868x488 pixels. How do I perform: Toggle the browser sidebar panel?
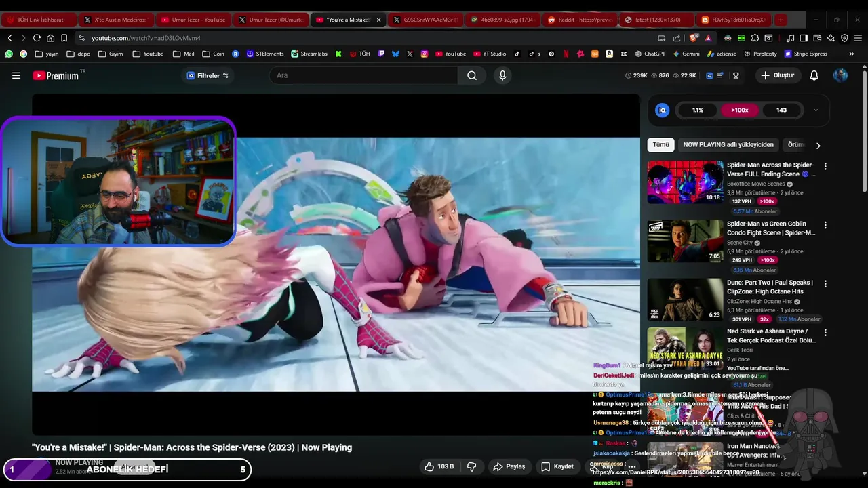point(804,38)
